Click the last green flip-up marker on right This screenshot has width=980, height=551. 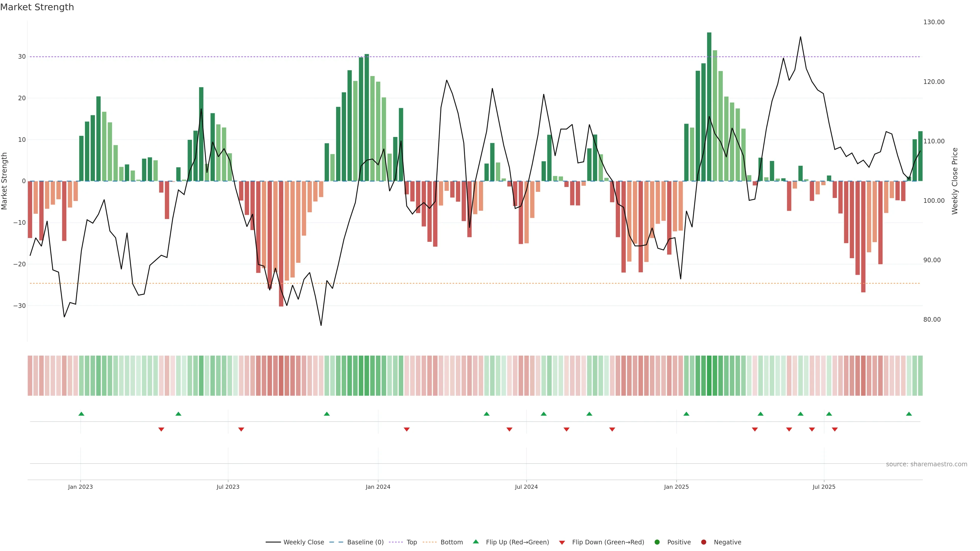(909, 414)
